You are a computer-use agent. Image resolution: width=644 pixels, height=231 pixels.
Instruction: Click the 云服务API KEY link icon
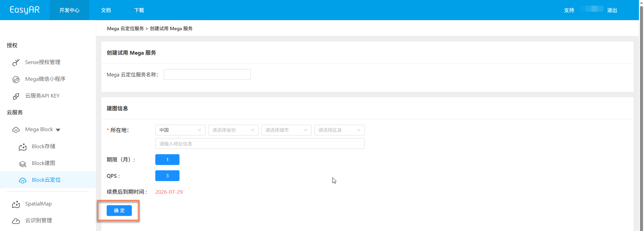coord(16,96)
